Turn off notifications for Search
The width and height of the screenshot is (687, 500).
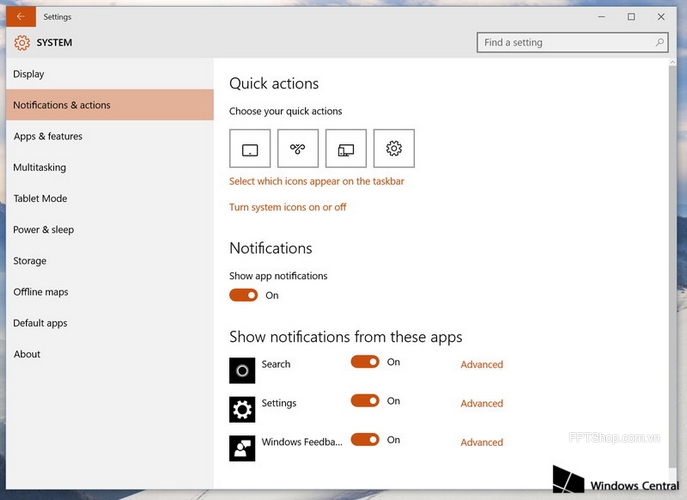(365, 362)
